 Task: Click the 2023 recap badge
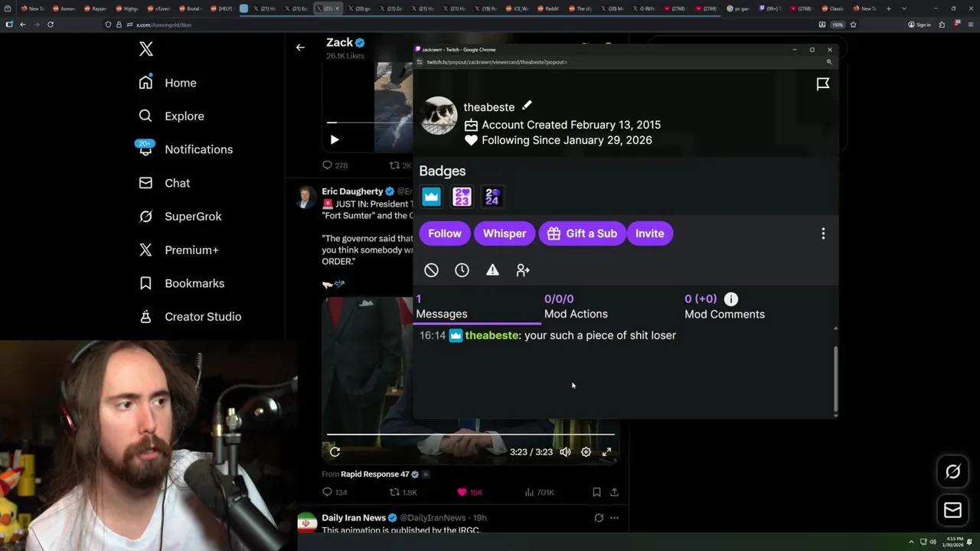462,197
